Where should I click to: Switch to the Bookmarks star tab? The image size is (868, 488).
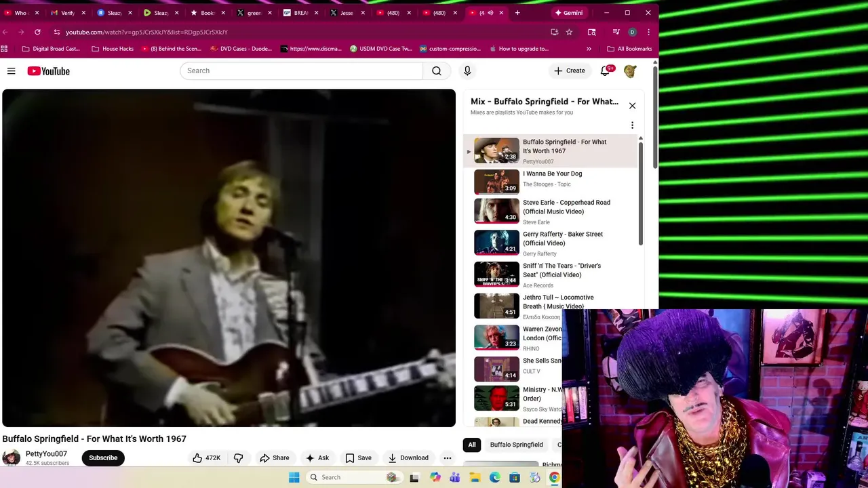coord(206,13)
